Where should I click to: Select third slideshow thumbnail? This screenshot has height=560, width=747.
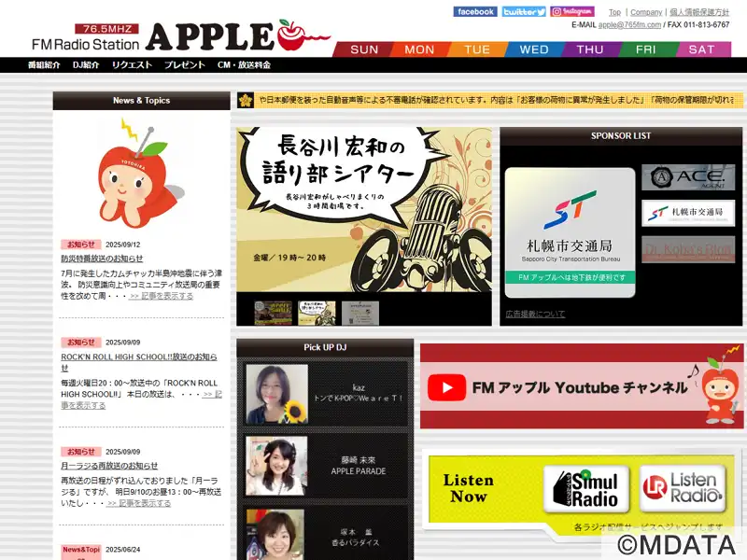coord(360,313)
